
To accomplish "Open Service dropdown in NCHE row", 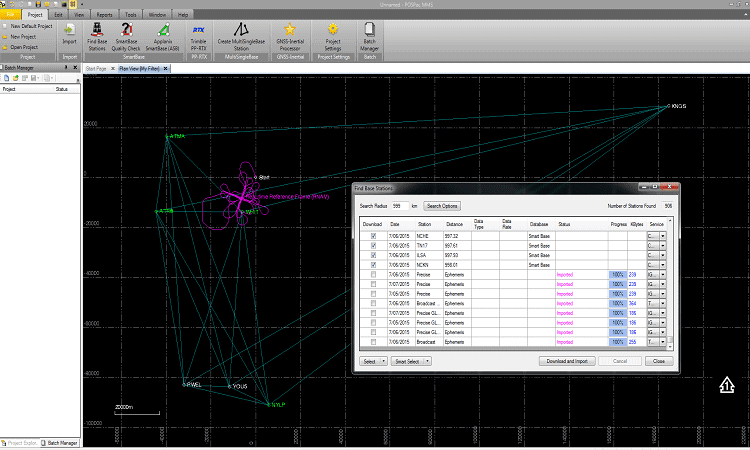I will [x=663, y=236].
